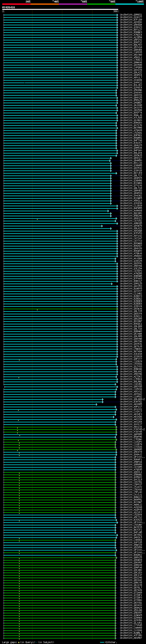146x644 pixels.
Task: Open hit UniRef100_B7FJD9
Action: tap(131, 20)
